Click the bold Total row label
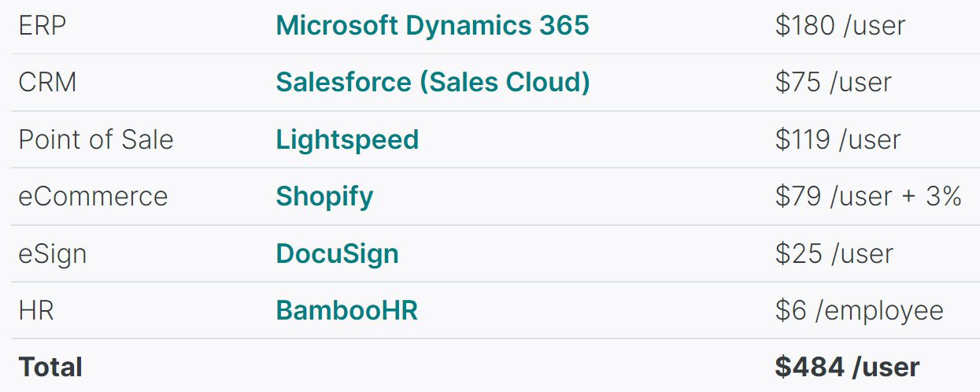 (50, 367)
